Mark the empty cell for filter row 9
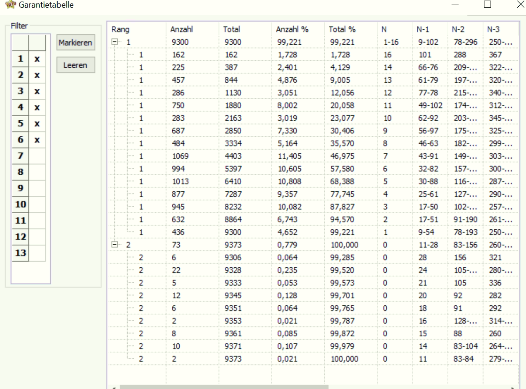Screen dimensions: 526x389 (x=37, y=188)
